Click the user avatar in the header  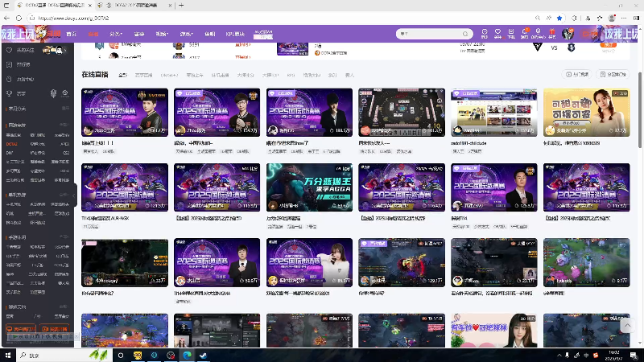(568, 34)
